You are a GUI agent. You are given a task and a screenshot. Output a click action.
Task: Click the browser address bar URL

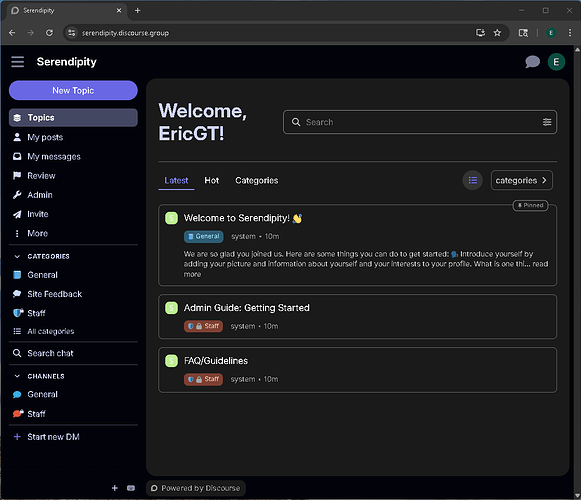pos(125,33)
